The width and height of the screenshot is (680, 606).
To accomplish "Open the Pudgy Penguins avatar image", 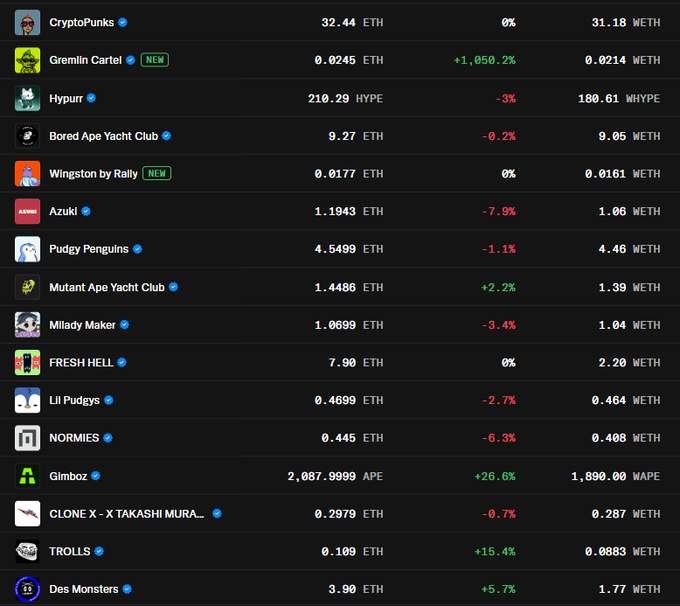I will point(27,249).
